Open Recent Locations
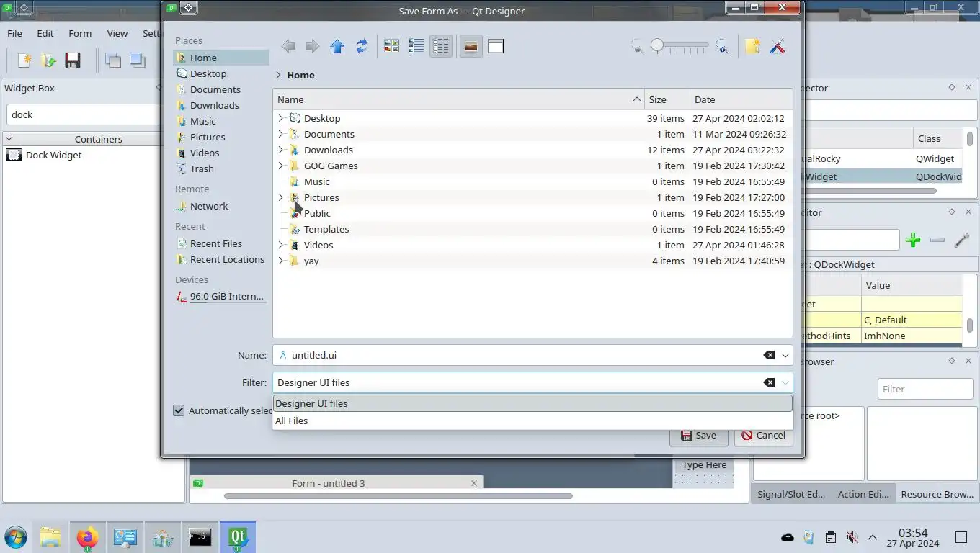Viewport: 980px width, 553px height. [x=221, y=259]
